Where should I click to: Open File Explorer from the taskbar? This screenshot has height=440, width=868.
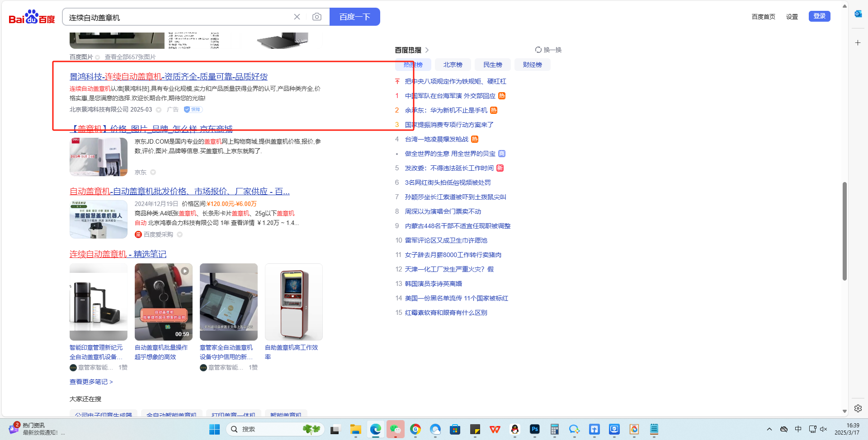coord(356,429)
